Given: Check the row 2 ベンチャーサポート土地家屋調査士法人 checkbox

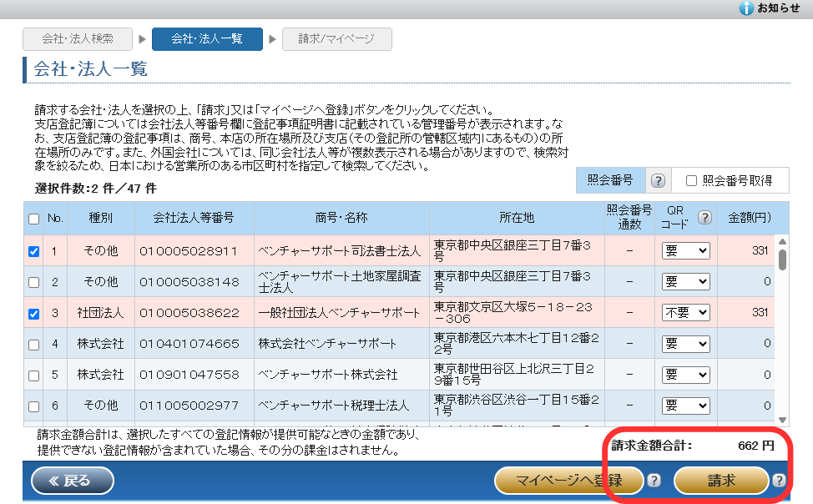Looking at the screenshot, I should pos(33,282).
